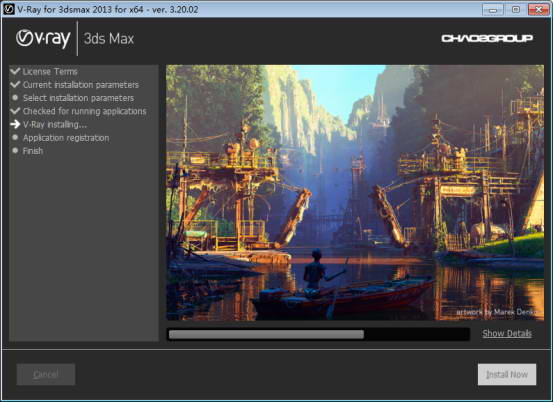Viewport: 554px width, 402px height.
Task: Click the arrow next to V-Ray installing
Action: click(x=15, y=124)
